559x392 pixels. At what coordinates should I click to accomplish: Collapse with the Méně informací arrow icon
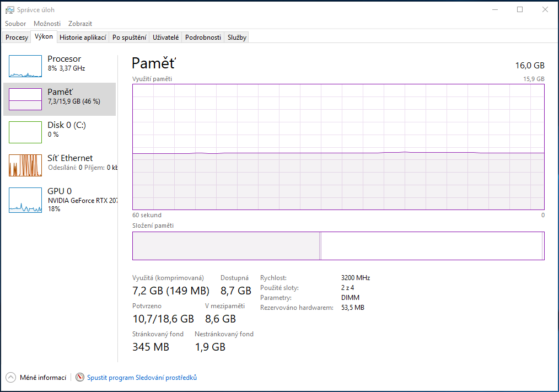(11, 378)
